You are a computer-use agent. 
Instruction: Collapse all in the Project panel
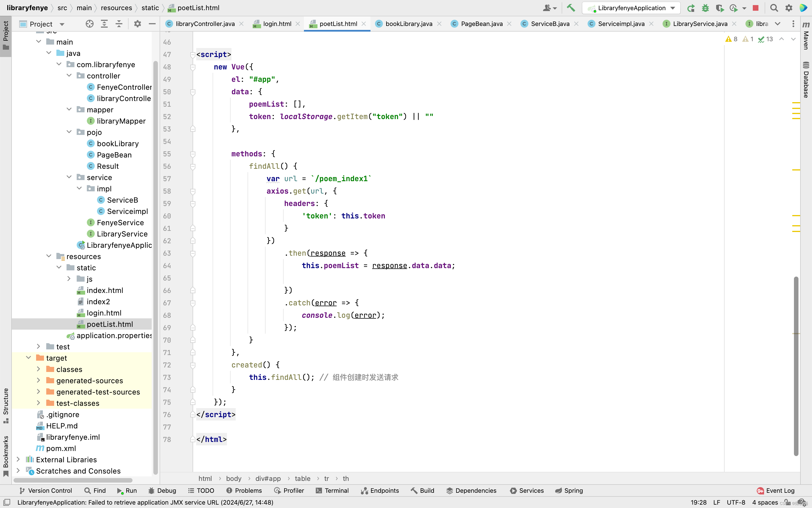pos(119,24)
